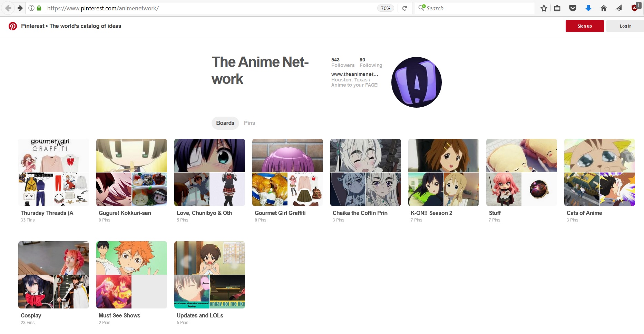This screenshot has width=644, height=334.
Task: Click the Stuff board title text
Action: [495, 213]
